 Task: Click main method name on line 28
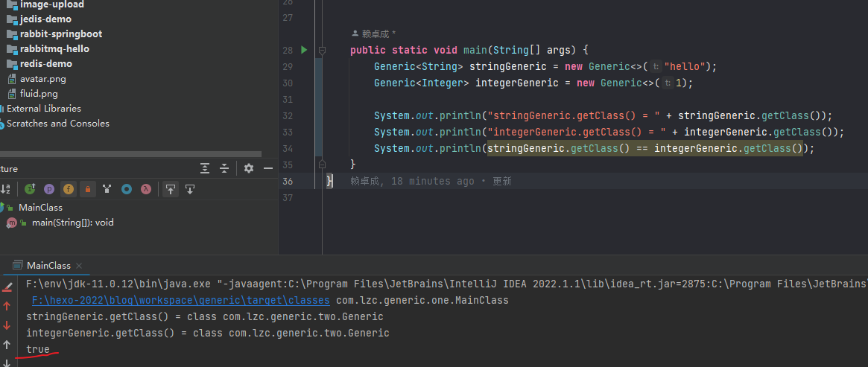(475, 51)
